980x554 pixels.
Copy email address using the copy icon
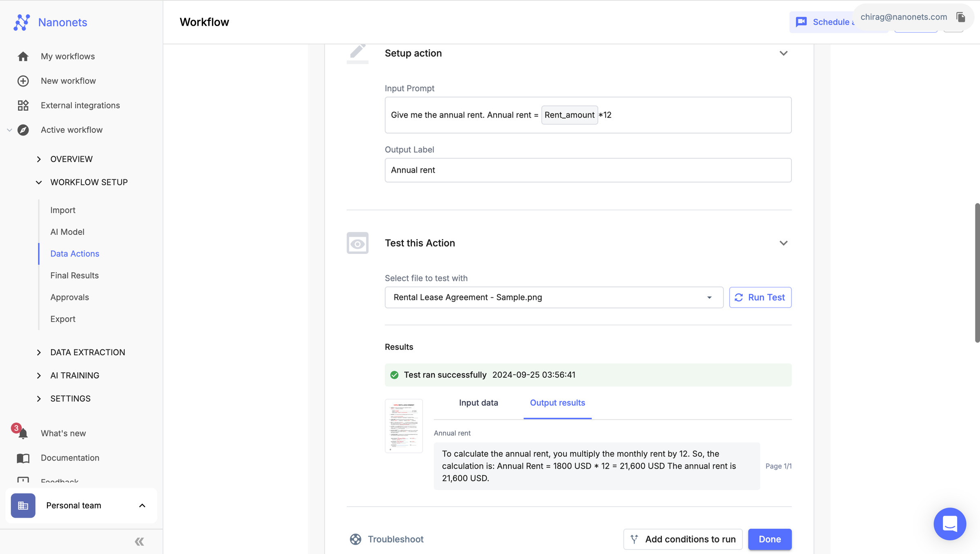coord(960,17)
